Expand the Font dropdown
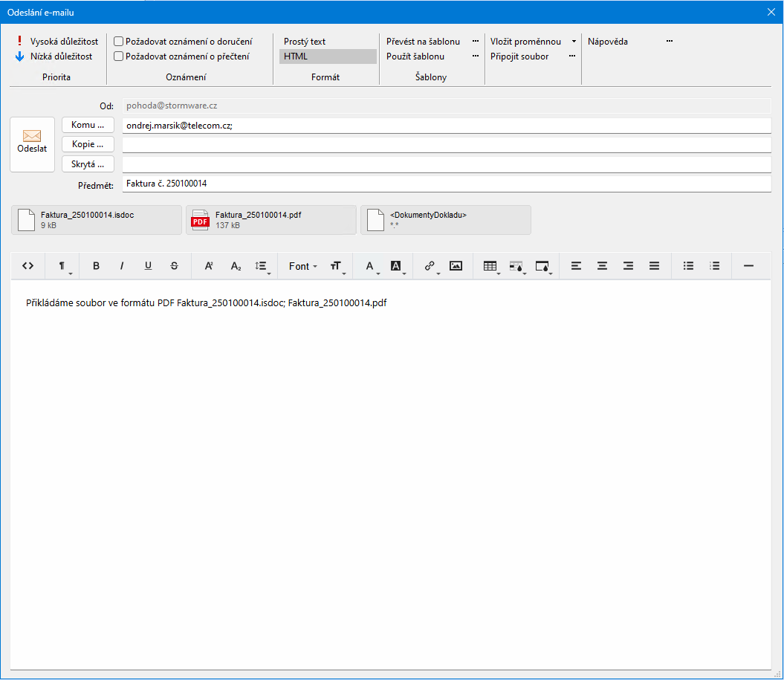Screen dimensions: 784x680 302,266
